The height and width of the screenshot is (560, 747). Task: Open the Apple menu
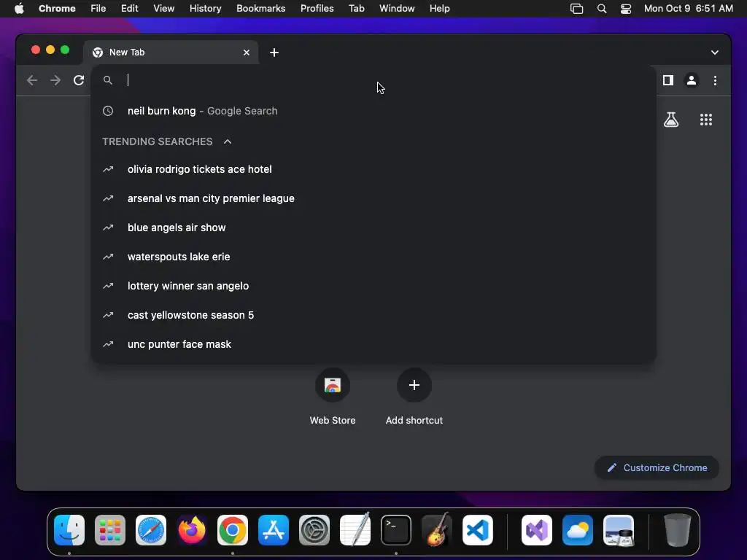click(x=19, y=9)
